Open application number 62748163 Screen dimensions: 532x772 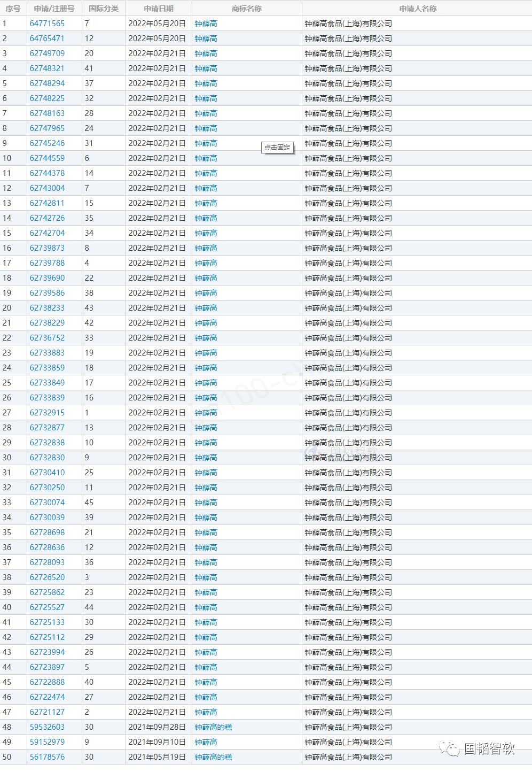(47, 113)
